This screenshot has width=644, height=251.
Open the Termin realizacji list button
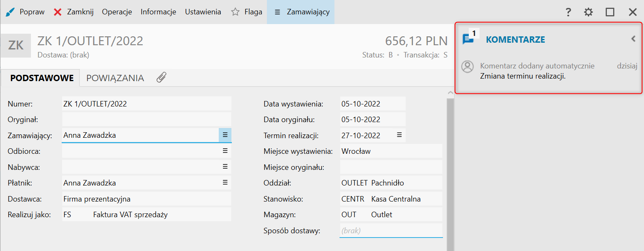pyautogui.click(x=399, y=135)
